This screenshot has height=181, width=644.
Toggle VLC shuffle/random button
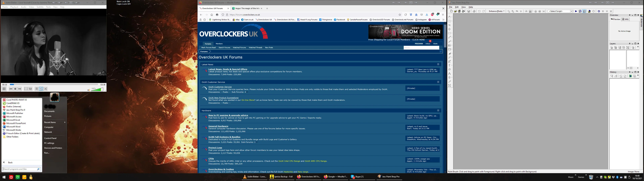tap(45, 89)
